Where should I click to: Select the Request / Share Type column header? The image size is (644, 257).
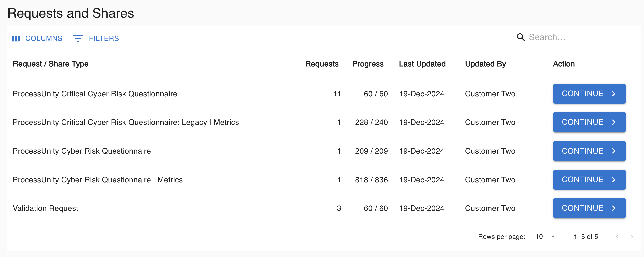(50, 64)
